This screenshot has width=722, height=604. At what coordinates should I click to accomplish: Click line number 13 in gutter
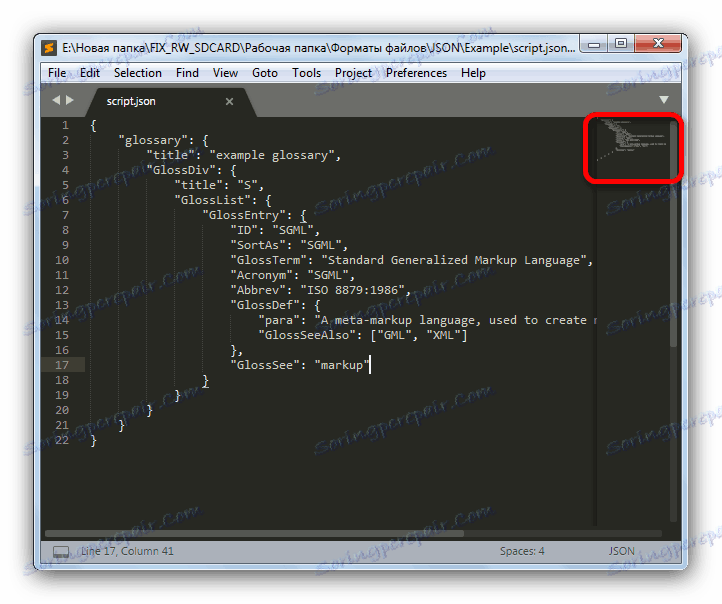[x=62, y=305]
